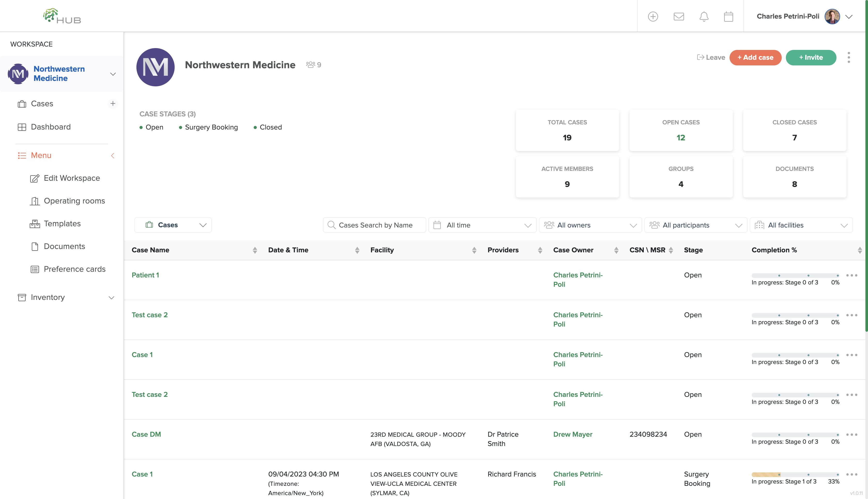Sort by Date & Time column
The image size is (868, 499).
[x=357, y=250]
